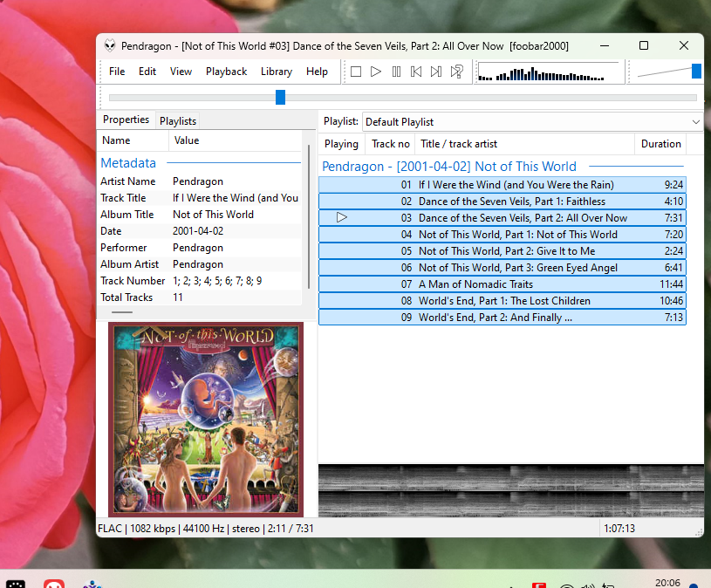Click the Name column header in Properties
The image size is (711, 588).
click(x=133, y=140)
